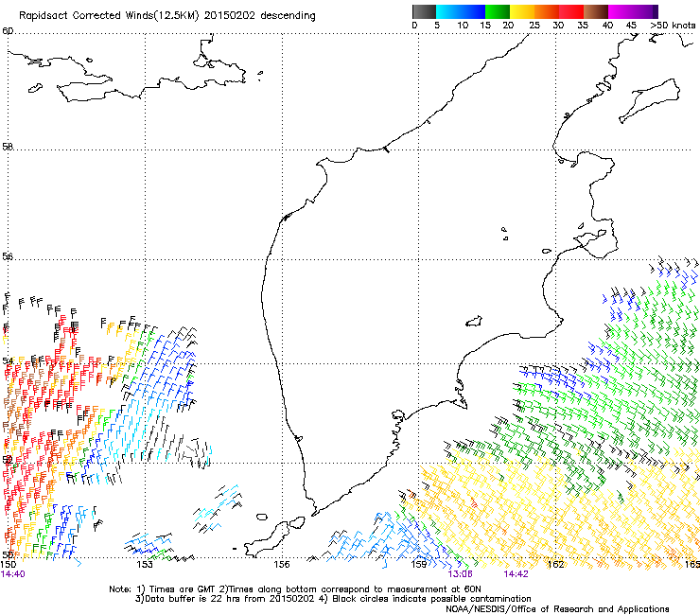The height and width of the screenshot is (615, 700).
Task: Click the green 15-20 knots color bar segment
Action: [x=498, y=11]
